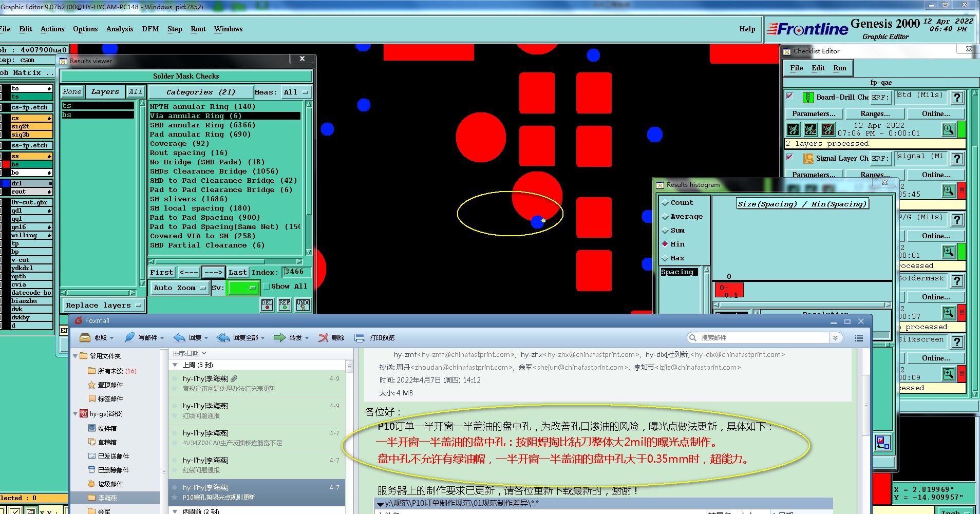Viewport: 980px width, 514px height.
Task: Click orange Signal Layer Check icon
Action: (808, 158)
